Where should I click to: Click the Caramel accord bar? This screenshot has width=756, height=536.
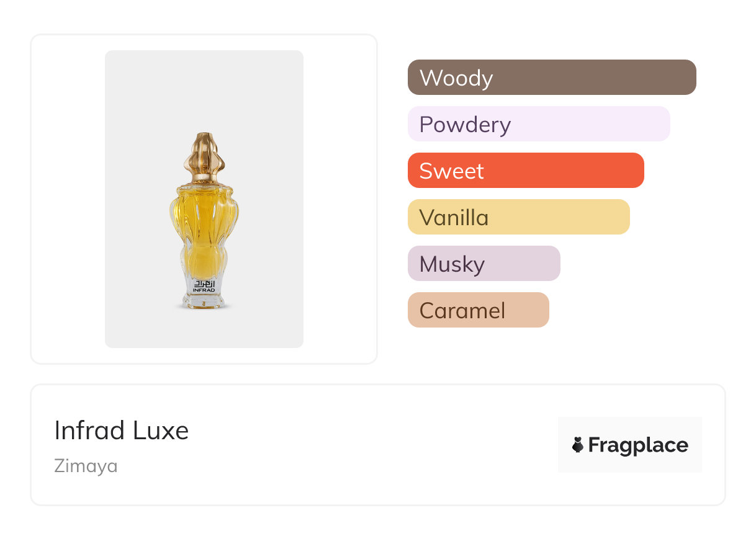[478, 310]
